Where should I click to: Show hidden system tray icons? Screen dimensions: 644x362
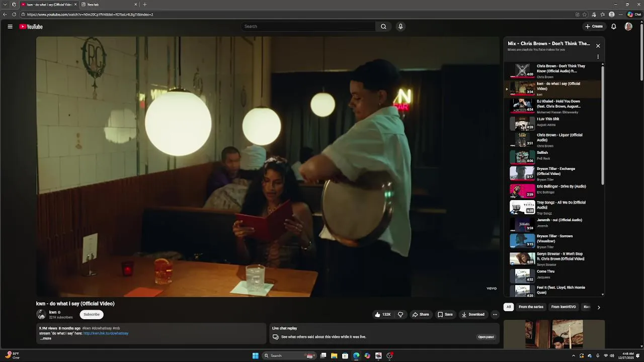click(x=574, y=356)
